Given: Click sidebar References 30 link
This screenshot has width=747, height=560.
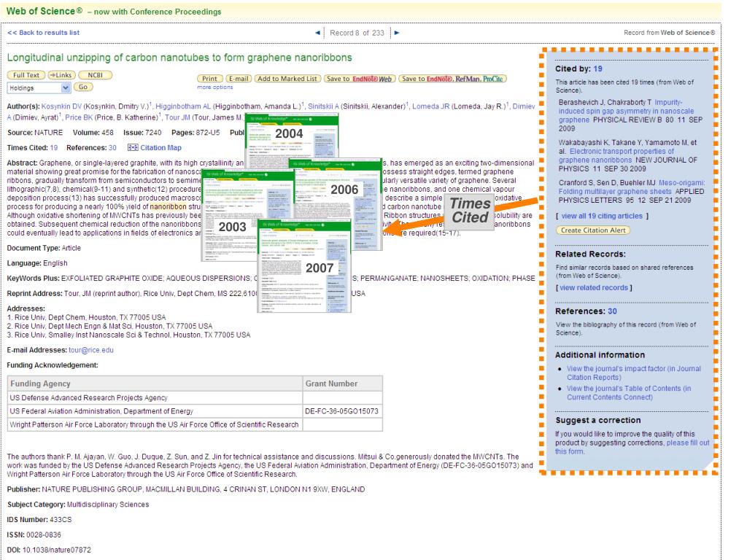Looking at the screenshot, I should pos(612,311).
